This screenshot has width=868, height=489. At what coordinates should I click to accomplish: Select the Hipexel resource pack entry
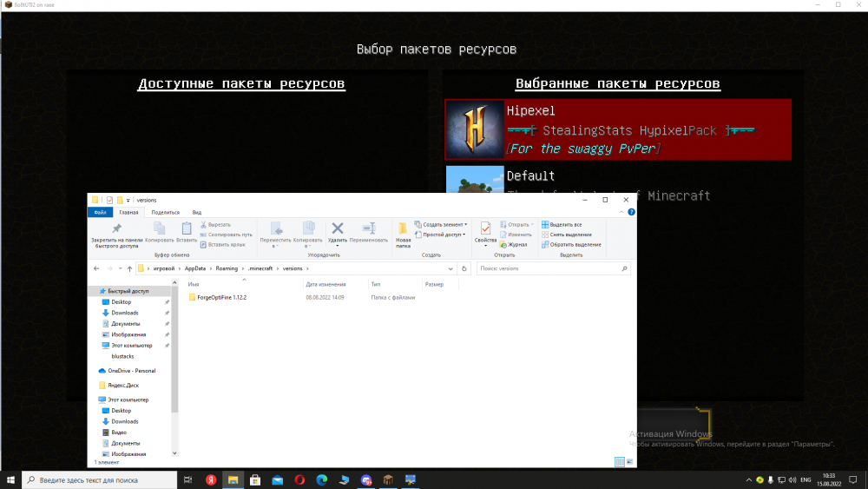[618, 129]
